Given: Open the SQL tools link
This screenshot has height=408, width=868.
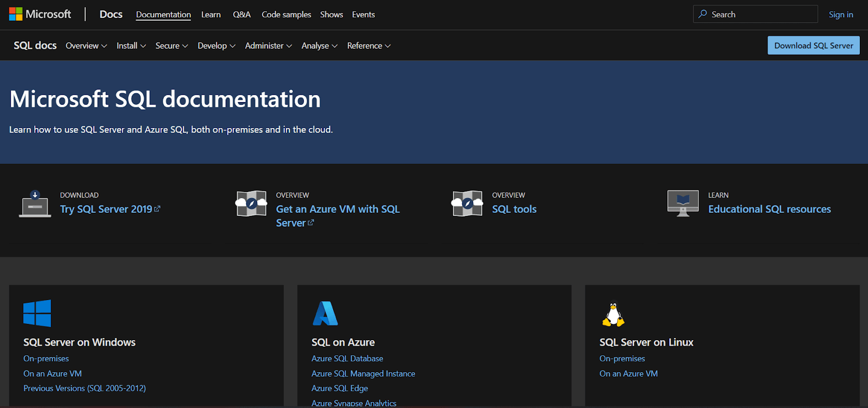Looking at the screenshot, I should point(514,209).
